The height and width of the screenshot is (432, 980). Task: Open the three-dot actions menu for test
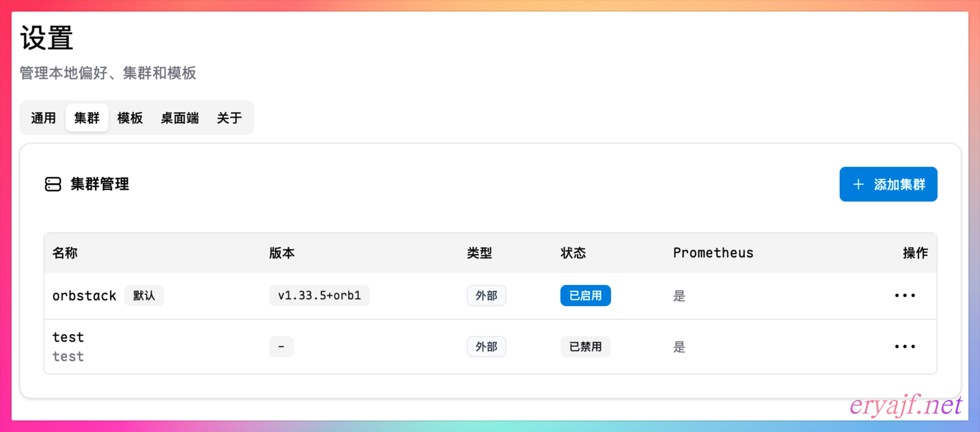905,346
